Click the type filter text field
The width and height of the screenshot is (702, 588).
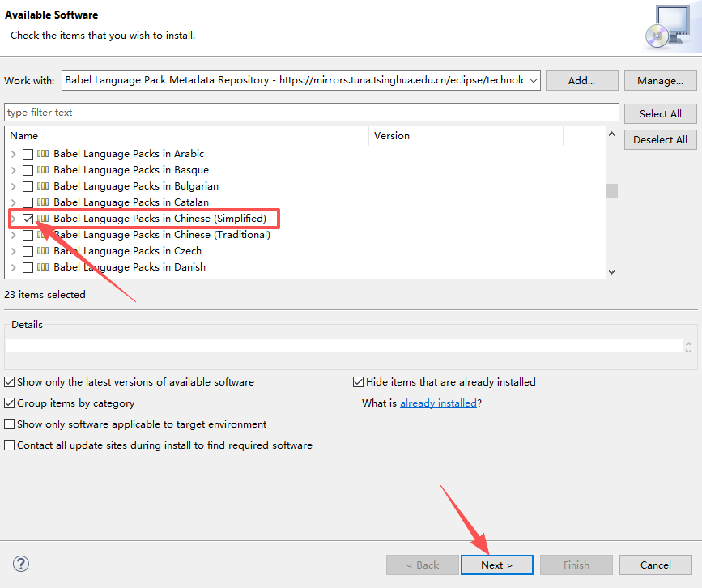pos(312,113)
